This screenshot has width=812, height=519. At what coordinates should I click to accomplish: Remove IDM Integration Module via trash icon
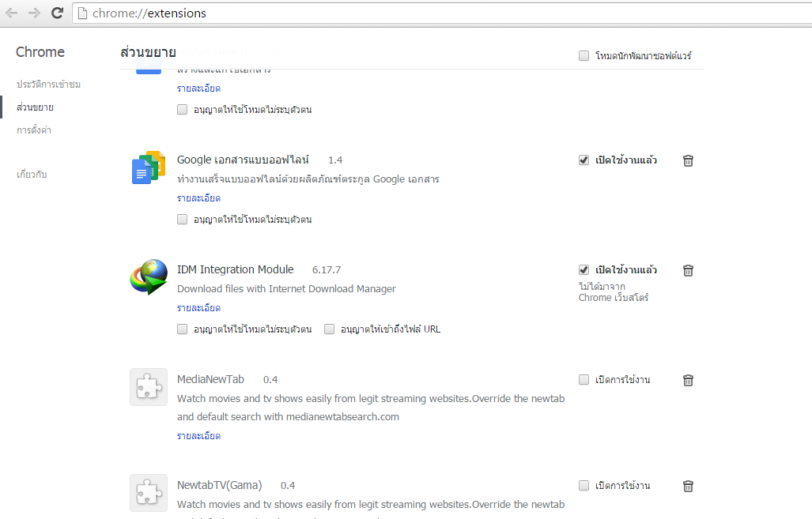coord(688,270)
